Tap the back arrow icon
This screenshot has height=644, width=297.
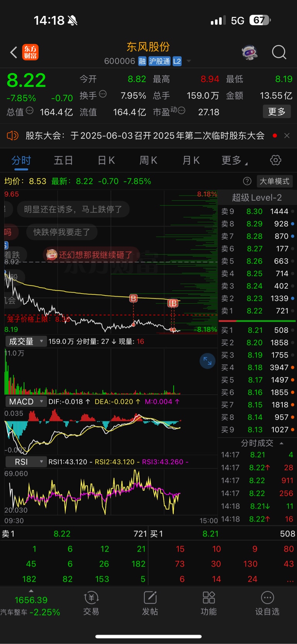pyautogui.click(x=14, y=52)
